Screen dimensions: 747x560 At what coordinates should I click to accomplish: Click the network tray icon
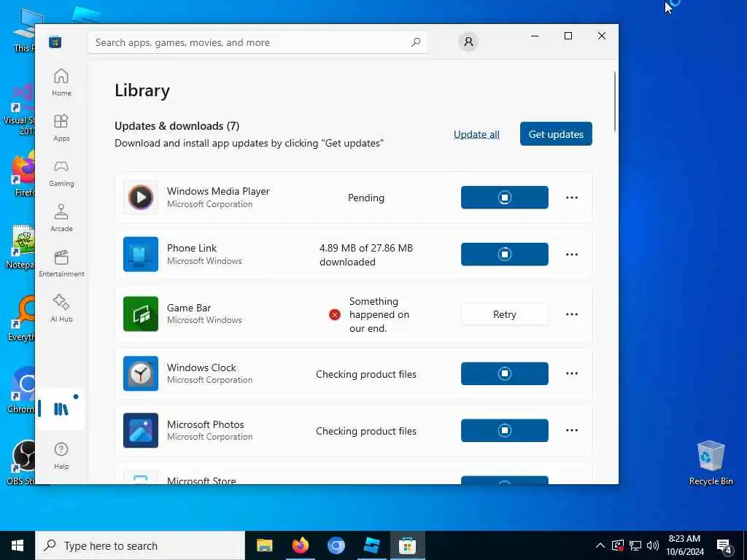tap(635, 545)
